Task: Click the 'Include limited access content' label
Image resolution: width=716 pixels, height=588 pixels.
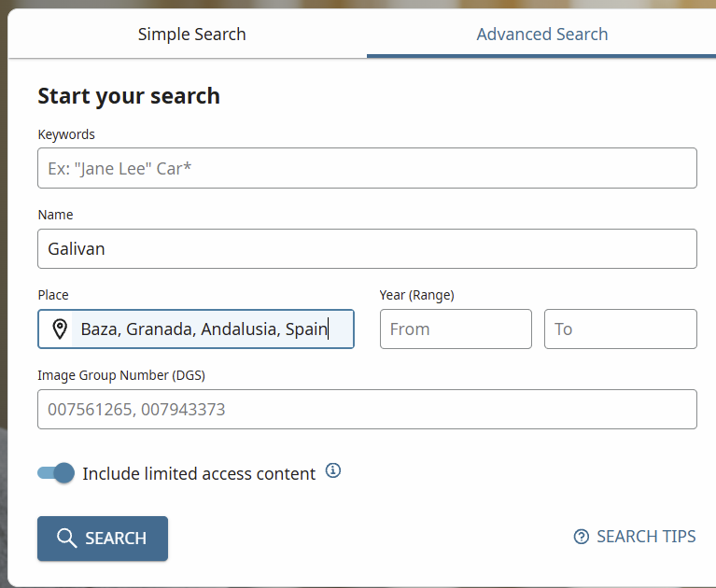Action: point(199,473)
